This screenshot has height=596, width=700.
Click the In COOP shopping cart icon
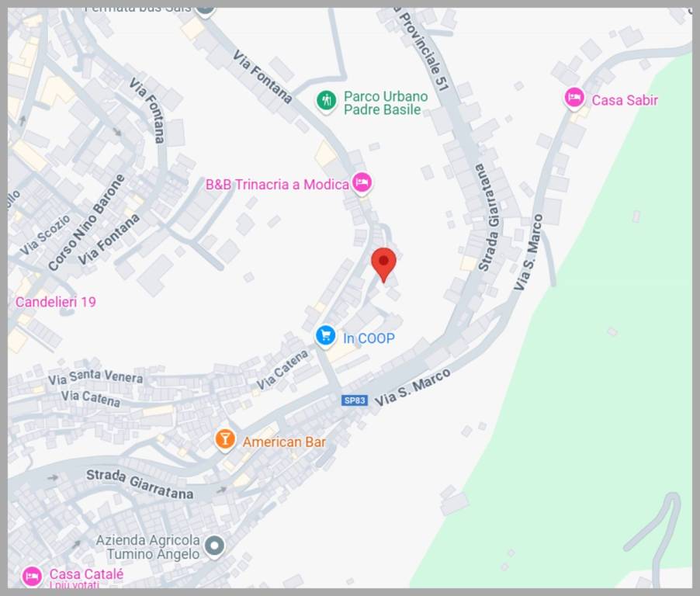point(325,336)
